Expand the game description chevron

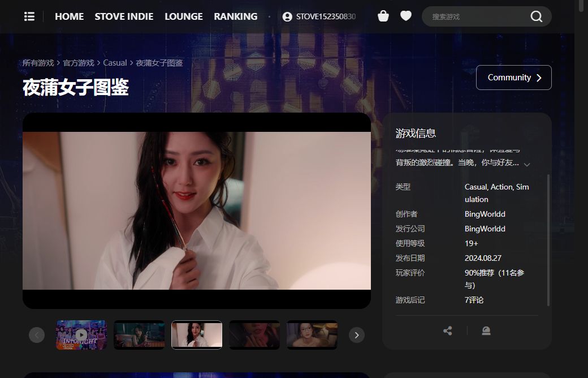pyautogui.click(x=527, y=165)
